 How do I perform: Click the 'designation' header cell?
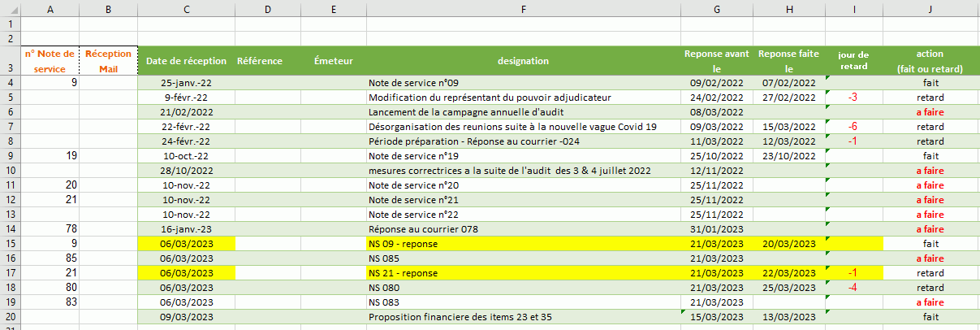coord(524,61)
